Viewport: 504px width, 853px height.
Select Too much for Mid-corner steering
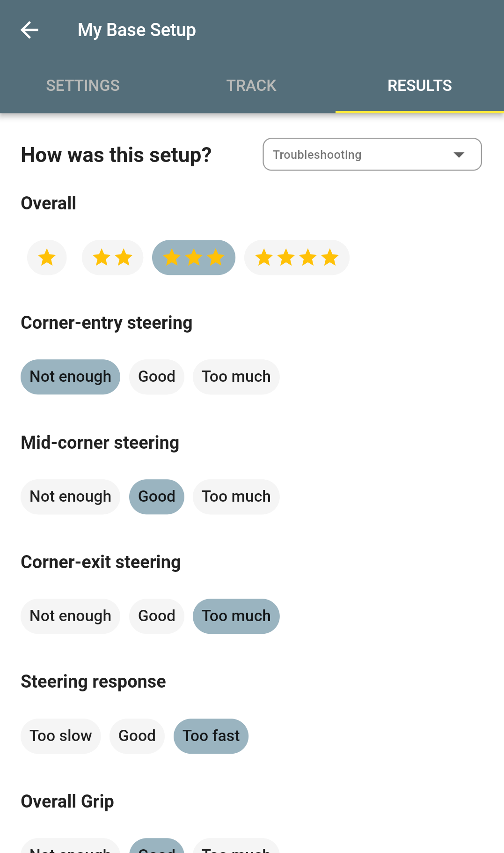pyautogui.click(x=236, y=497)
